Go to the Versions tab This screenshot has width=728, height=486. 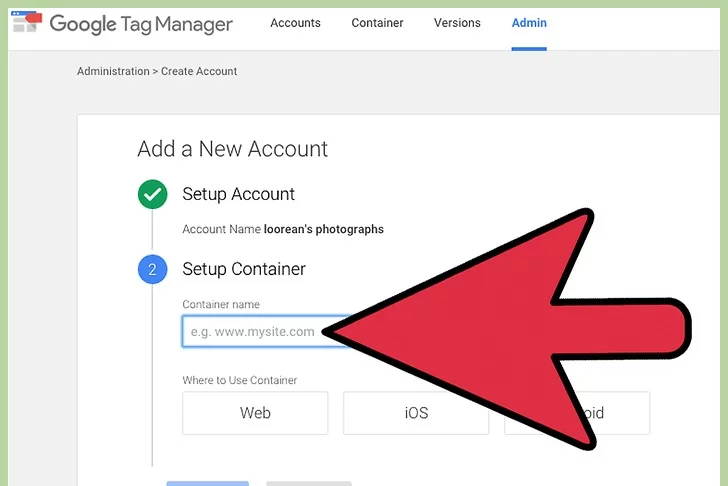[457, 23]
